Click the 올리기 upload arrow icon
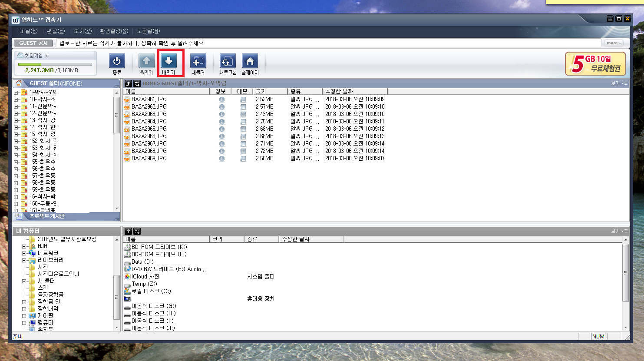The width and height of the screenshot is (644, 361). pyautogui.click(x=146, y=61)
